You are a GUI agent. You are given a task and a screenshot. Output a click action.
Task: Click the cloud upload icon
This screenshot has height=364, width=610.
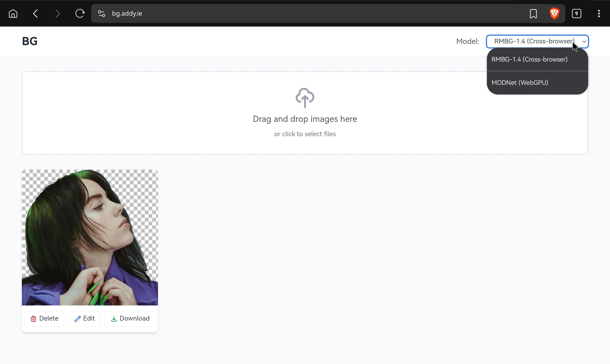pos(305,98)
